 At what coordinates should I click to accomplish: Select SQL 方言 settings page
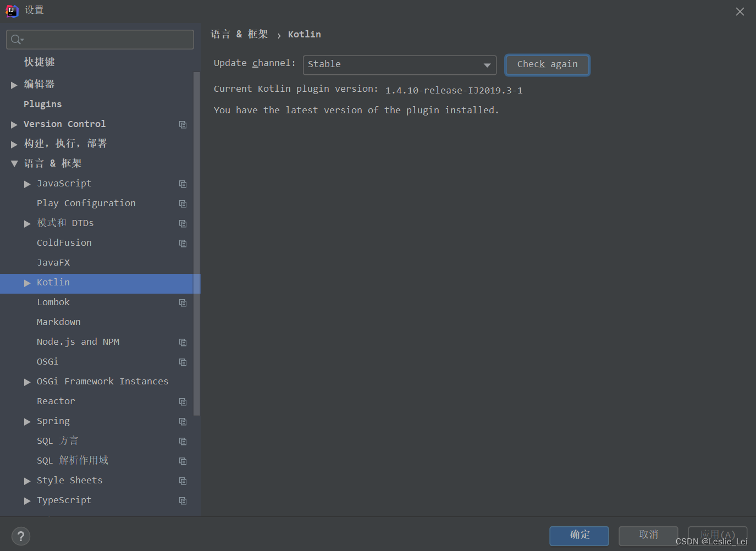pos(58,440)
